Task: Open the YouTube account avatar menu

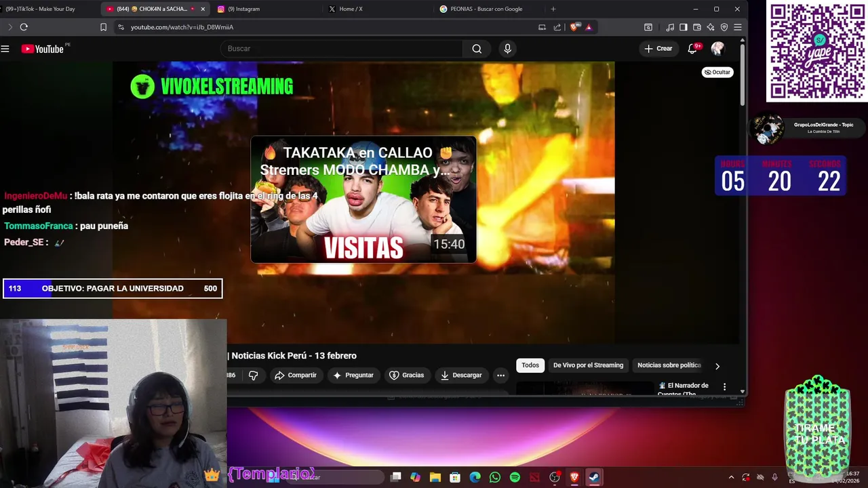Action: [717, 49]
